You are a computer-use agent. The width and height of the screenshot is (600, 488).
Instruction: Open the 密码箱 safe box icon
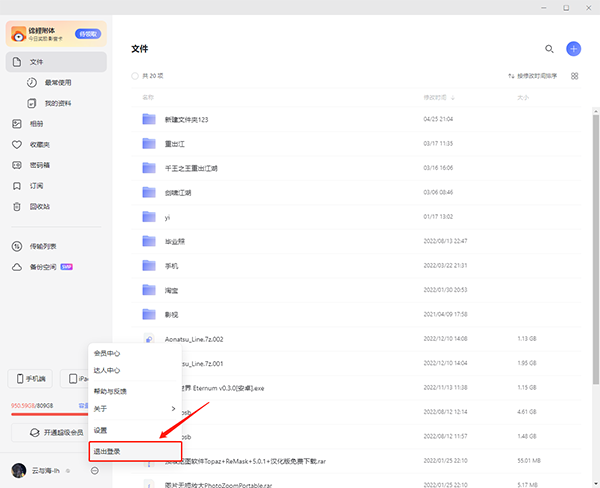click(x=17, y=165)
